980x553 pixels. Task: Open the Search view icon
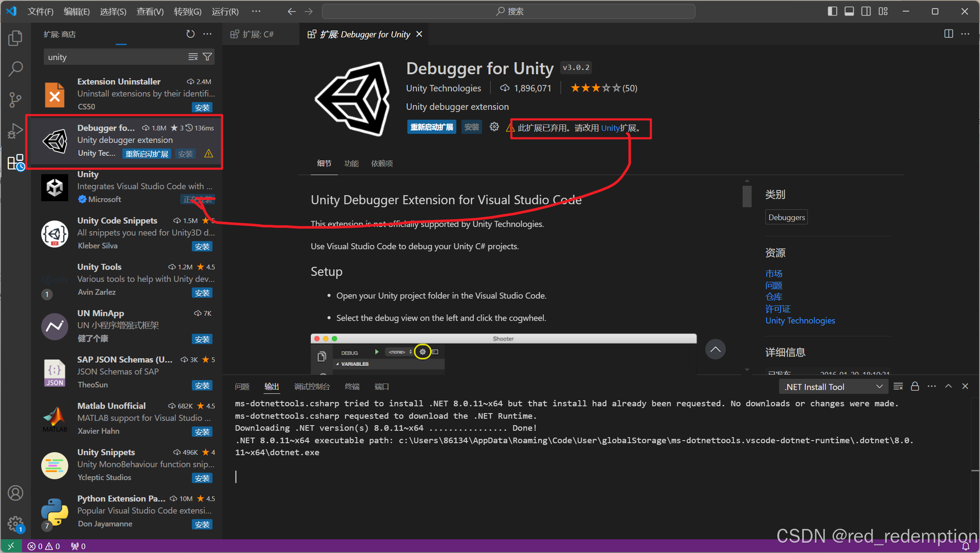(x=15, y=69)
